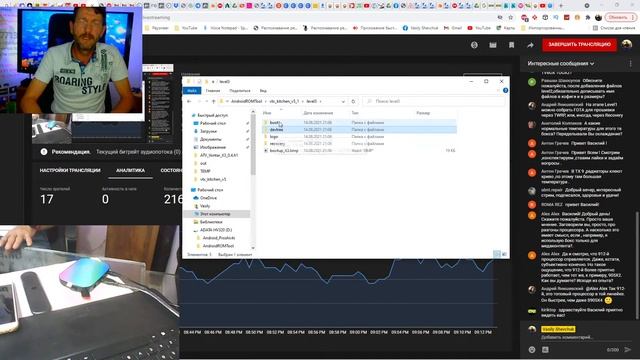Click the round globe icon in Studio header

point(474,45)
